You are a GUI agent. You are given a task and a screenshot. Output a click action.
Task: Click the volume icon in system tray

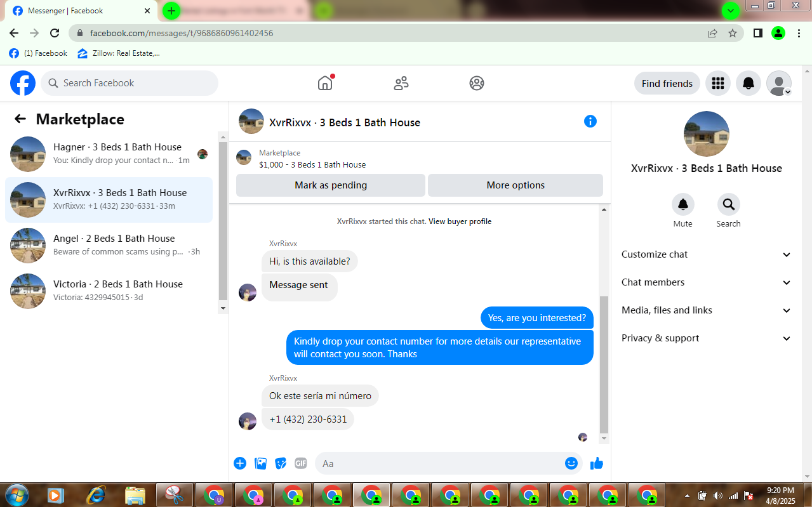click(x=717, y=495)
